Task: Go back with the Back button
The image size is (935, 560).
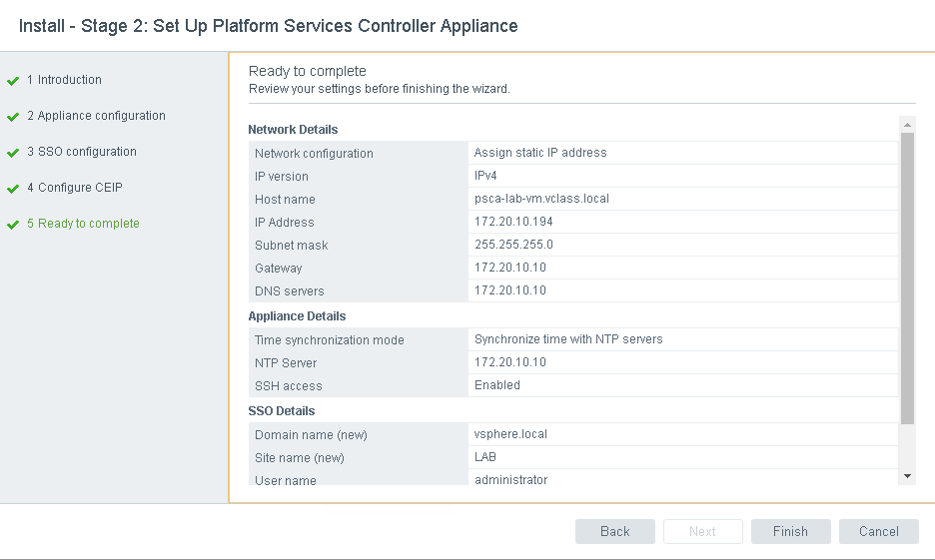Action: coord(614,531)
